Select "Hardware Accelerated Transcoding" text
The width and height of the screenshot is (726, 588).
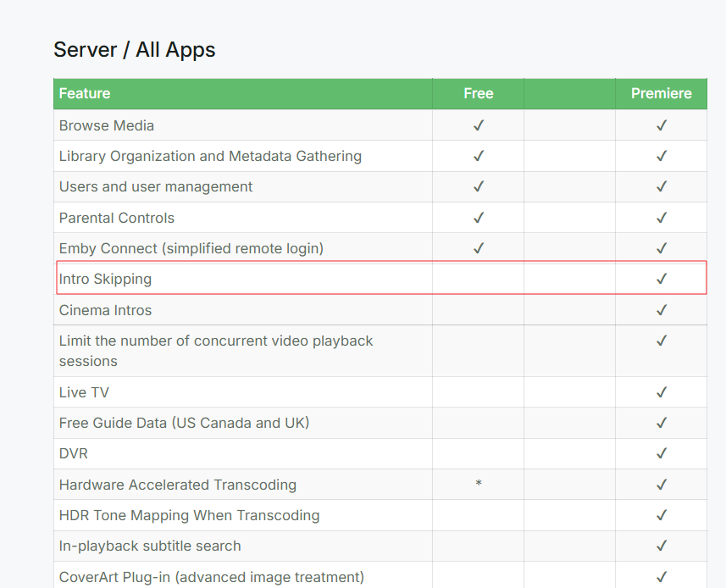[x=178, y=485]
